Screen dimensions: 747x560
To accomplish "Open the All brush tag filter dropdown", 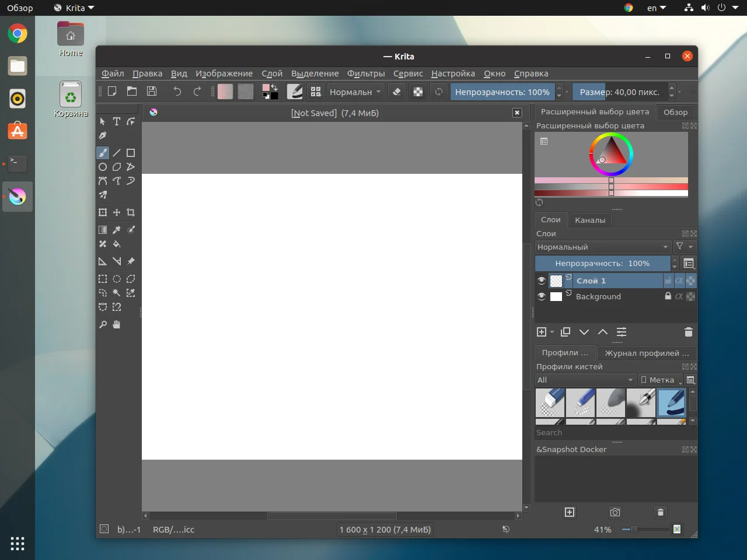I will click(x=585, y=380).
